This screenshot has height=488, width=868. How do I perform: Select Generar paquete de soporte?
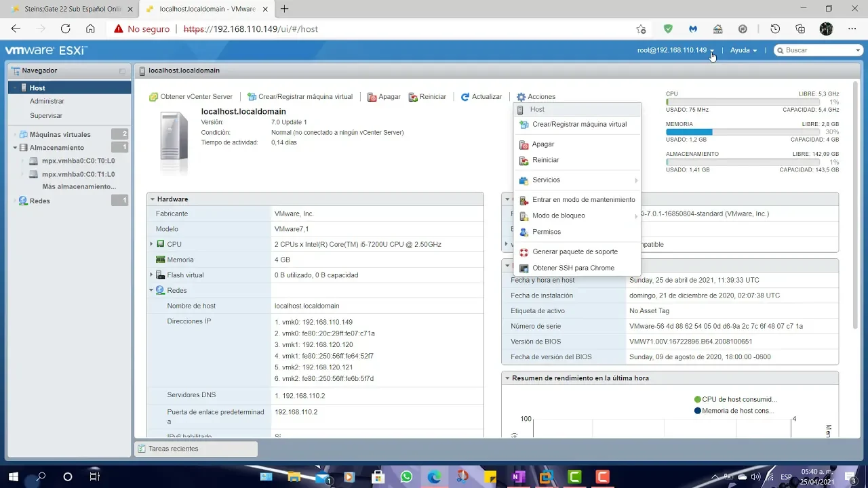[574, 252]
